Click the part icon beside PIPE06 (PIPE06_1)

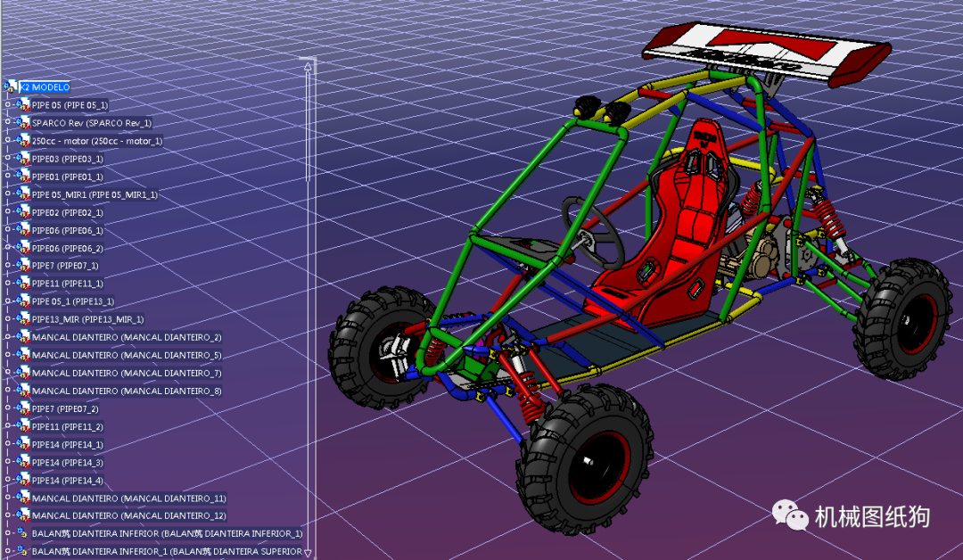pyautogui.click(x=22, y=230)
